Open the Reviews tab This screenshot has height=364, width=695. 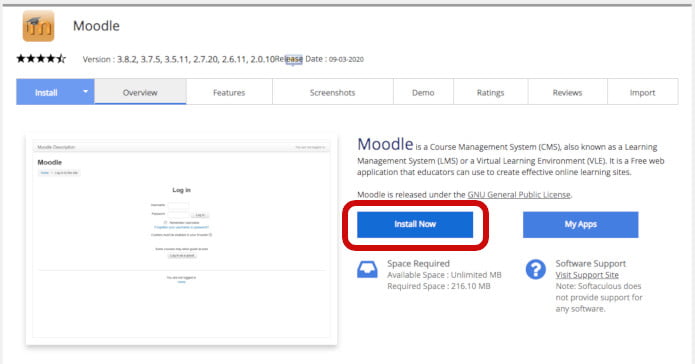567,92
